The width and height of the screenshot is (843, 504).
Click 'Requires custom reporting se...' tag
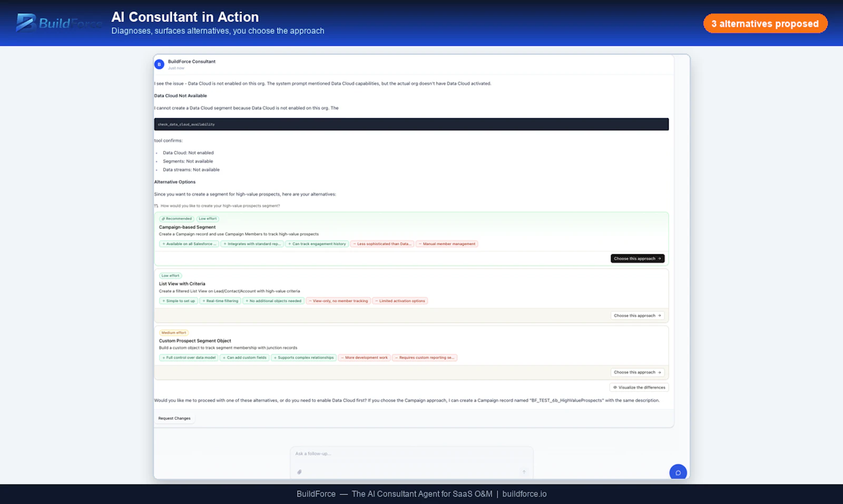point(424,358)
